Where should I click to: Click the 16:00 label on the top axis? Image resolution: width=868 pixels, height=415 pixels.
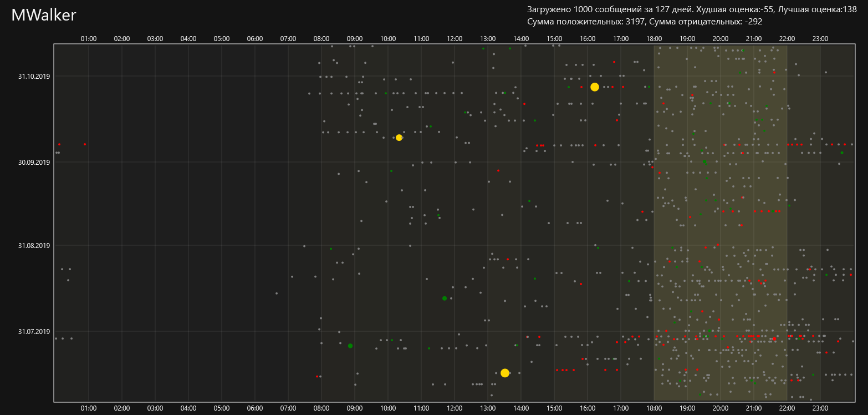[588, 38]
